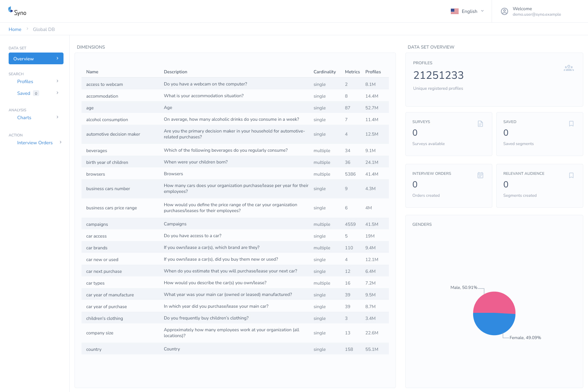Select the Overview menu item

tap(36, 58)
